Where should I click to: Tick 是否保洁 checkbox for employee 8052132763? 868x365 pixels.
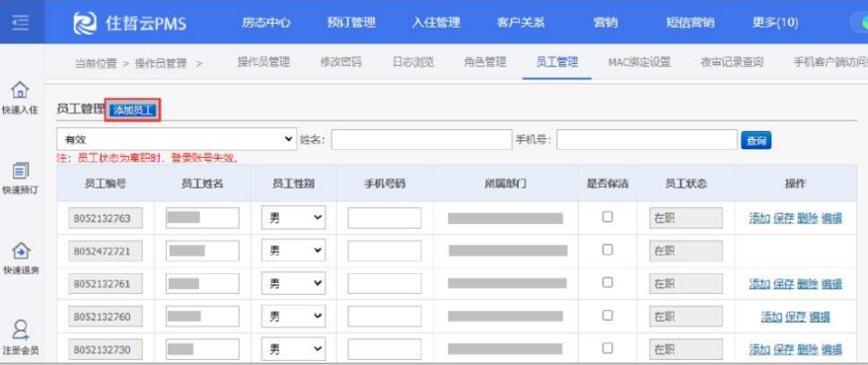608,217
